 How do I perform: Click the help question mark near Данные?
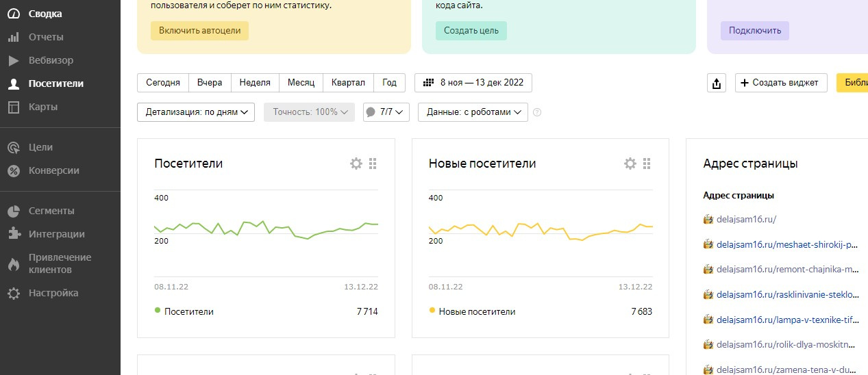[537, 112]
